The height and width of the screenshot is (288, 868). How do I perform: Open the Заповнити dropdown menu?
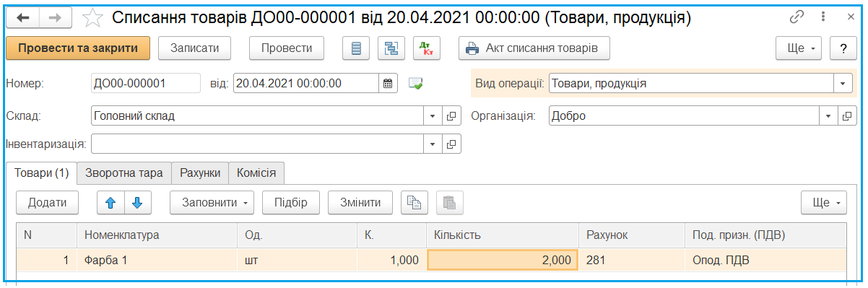click(x=212, y=203)
